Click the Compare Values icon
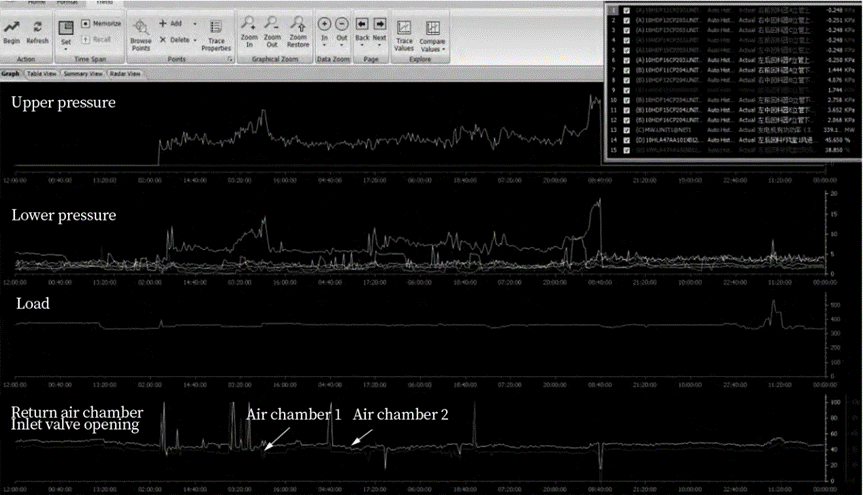The width and height of the screenshot is (863, 495). tap(433, 28)
